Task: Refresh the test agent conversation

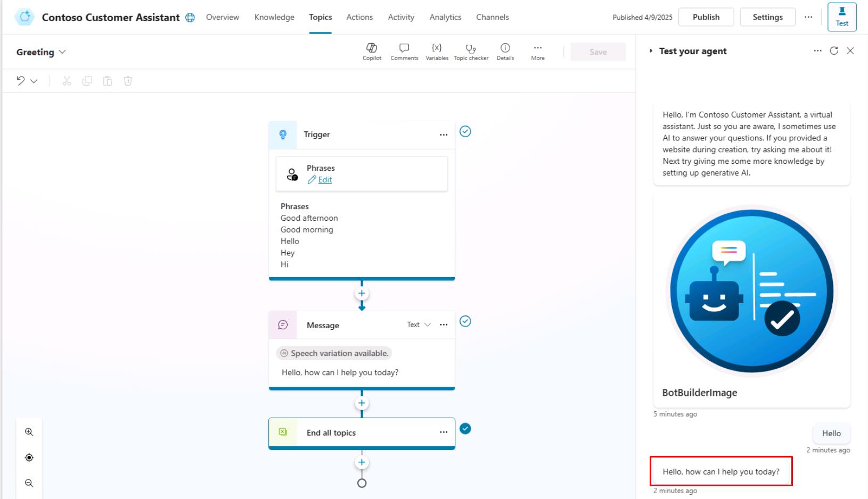Action: click(x=834, y=51)
